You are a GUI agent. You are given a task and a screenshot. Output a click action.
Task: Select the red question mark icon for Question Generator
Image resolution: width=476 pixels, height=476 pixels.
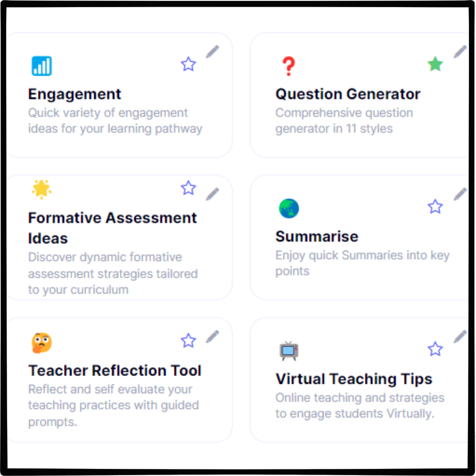coord(289,66)
